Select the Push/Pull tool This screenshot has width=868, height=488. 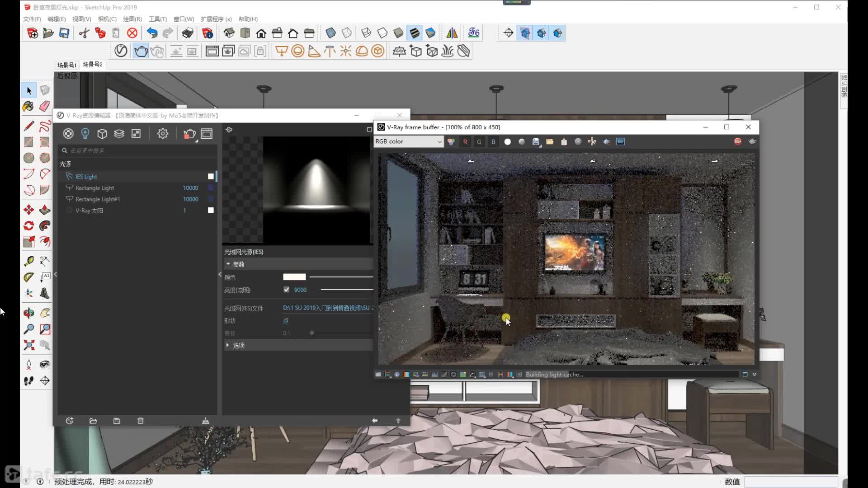click(45, 210)
